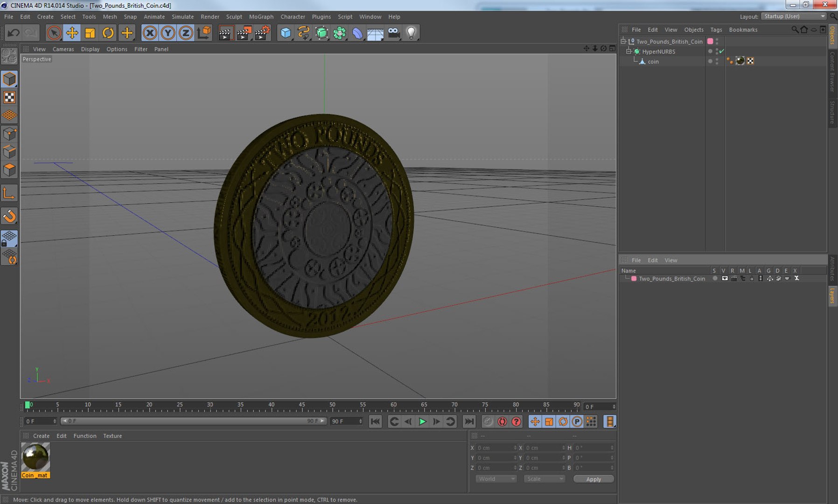Switch to Points mode
Viewport: 838px width, 504px height.
9,134
